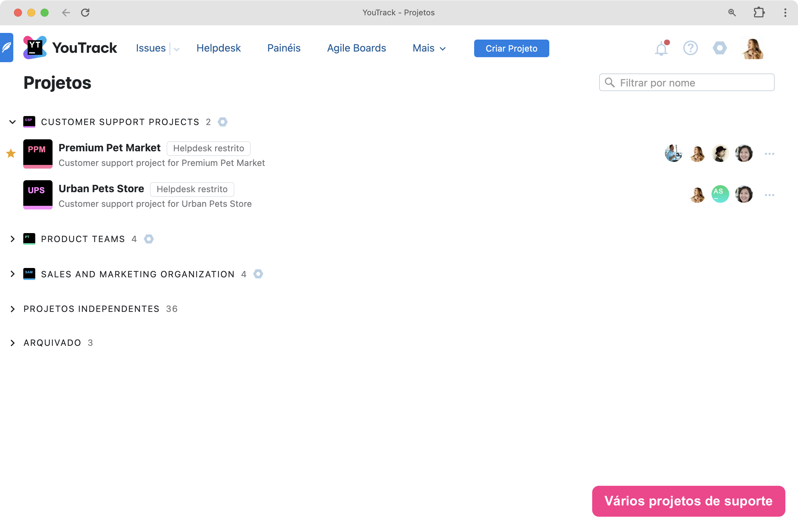Click Sales and Marketing Organization settings icon
This screenshot has height=532, width=798.
point(258,274)
